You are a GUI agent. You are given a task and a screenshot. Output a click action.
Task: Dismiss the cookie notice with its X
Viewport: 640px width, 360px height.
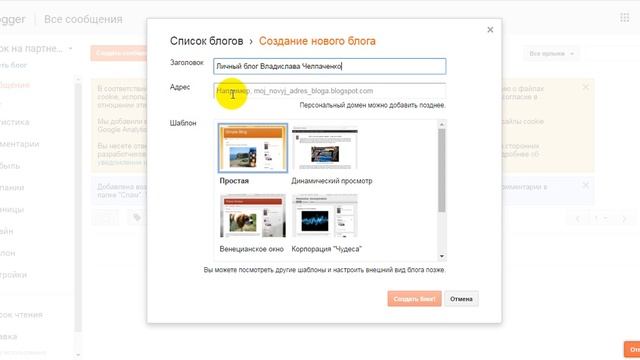(x=586, y=87)
